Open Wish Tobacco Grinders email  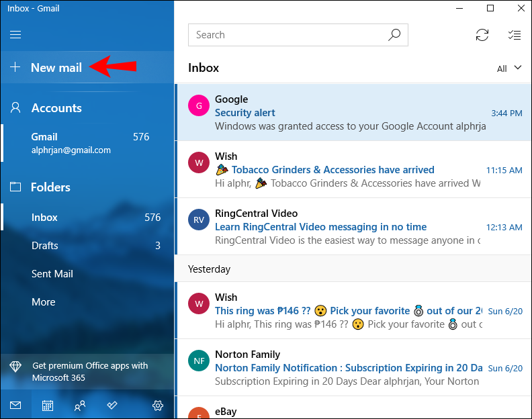click(354, 169)
